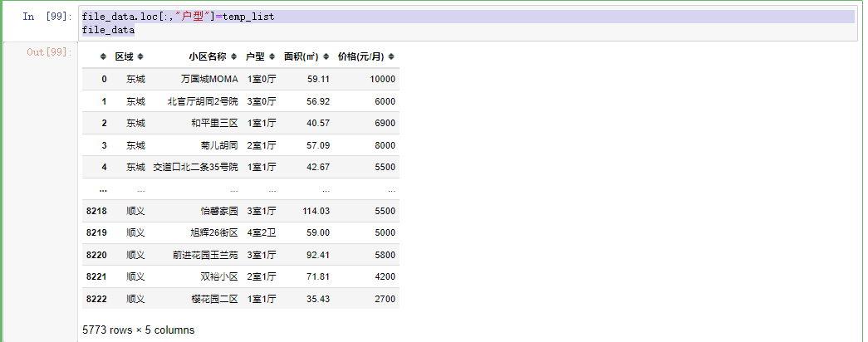Click into code cell line file_data.loc
Screen dimensions: 868x342
[179, 17]
